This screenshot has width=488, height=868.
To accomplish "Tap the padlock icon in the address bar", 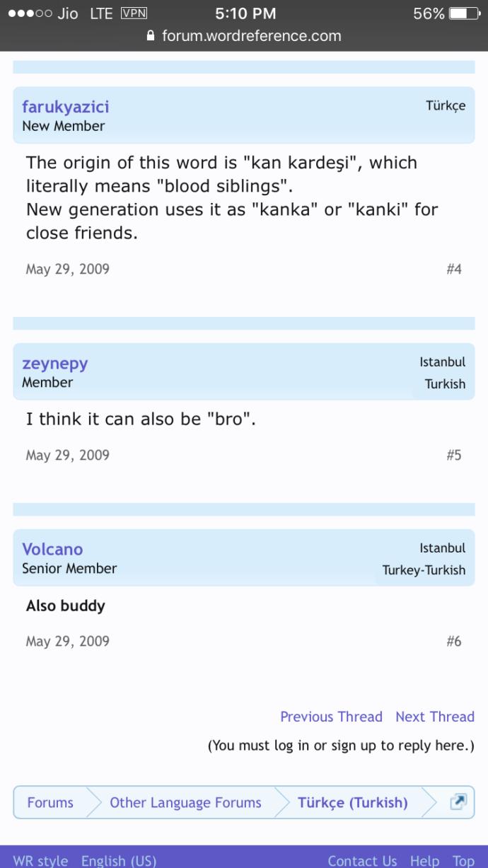I will coord(151,35).
